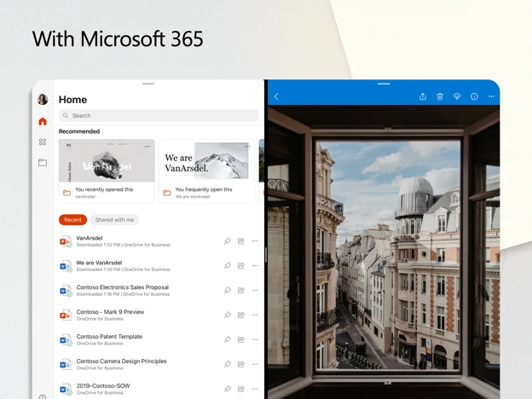Open the folder icon in sidebar

point(43,163)
